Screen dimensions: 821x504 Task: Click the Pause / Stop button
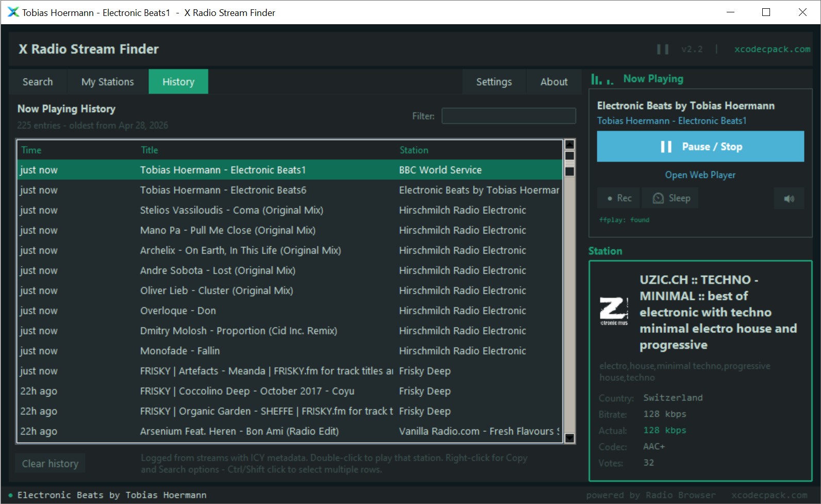tap(700, 146)
